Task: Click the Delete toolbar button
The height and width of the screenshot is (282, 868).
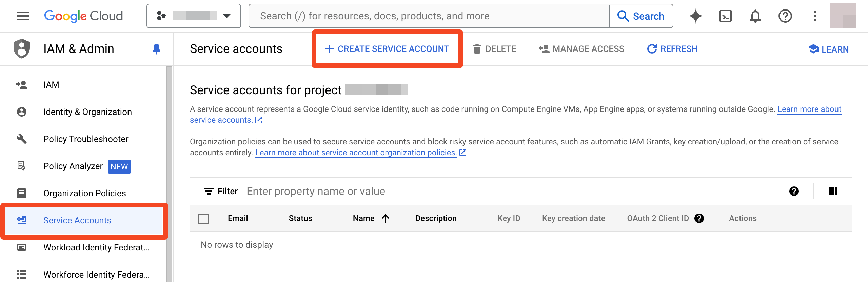Action: [x=494, y=49]
